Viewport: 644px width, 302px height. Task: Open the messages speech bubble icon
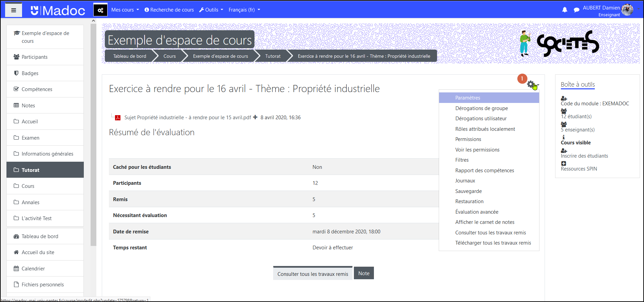click(x=576, y=10)
